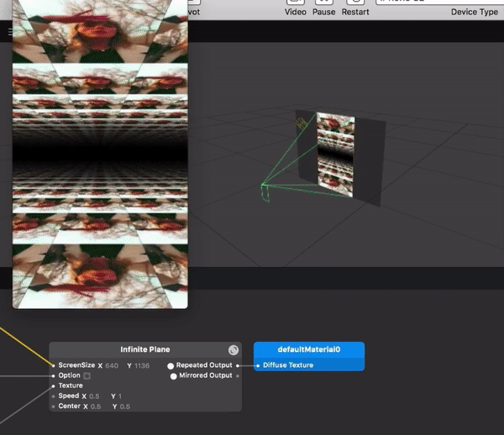Image resolution: width=504 pixels, height=435 pixels.
Task: Restart the effect preview
Action: (355, 8)
